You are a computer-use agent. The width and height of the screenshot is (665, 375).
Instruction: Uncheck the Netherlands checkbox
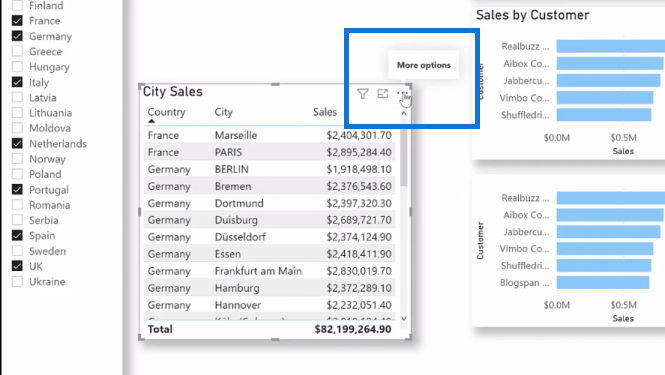pos(17,143)
